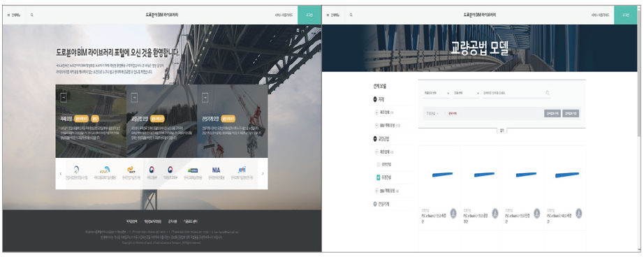Click the orange button on the 건설기계 모델 card
This screenshot has height=257, width=644.
click(228, 119)
